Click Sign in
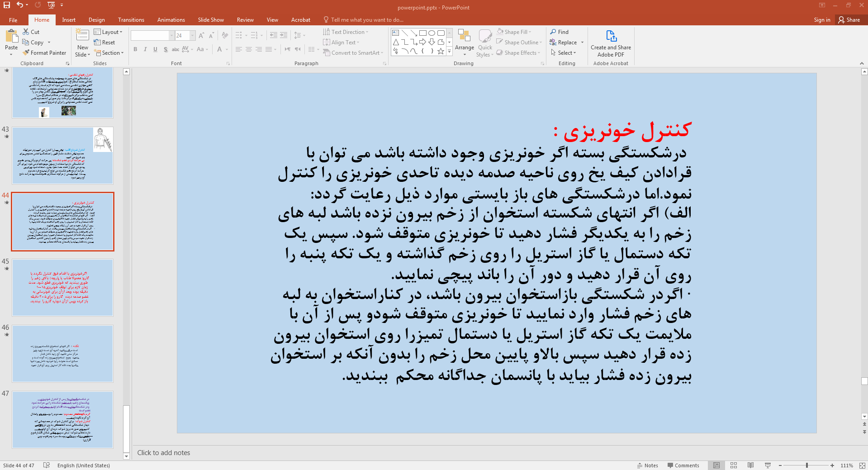Image resolution: width=868 pixels, height=470 pixels. point(822,20)
